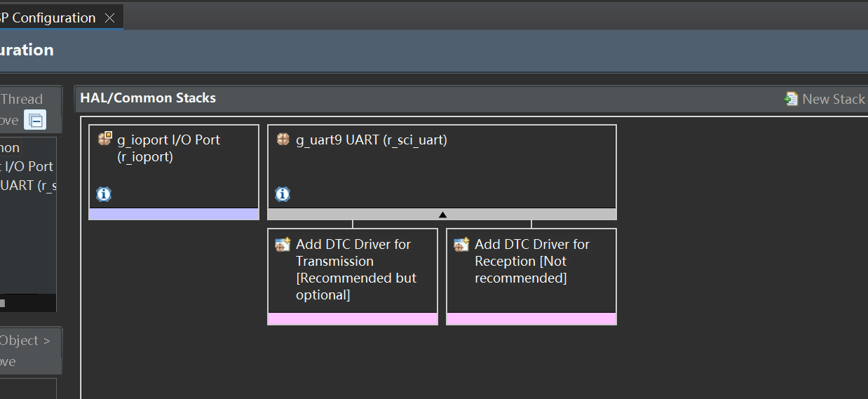Click the Add DTC Transmission driver icon
The height and width of the screenshot is (399, 868).
283,245
